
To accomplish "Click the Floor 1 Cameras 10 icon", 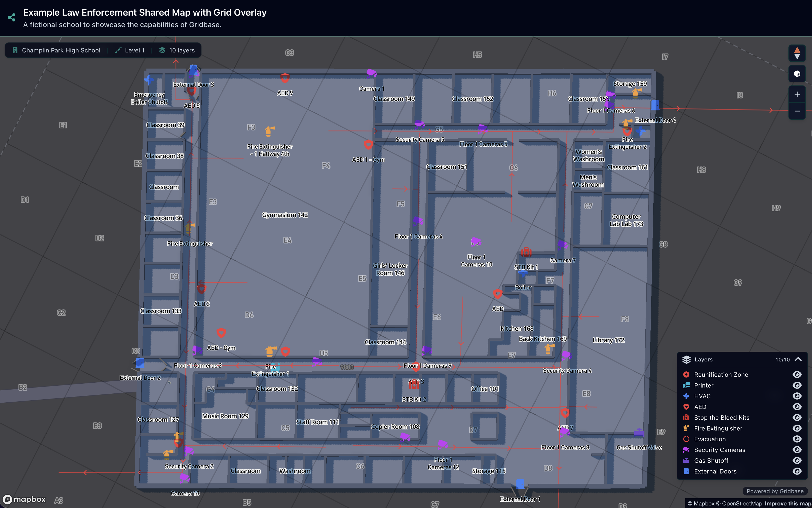I will [x=476, y=241].
